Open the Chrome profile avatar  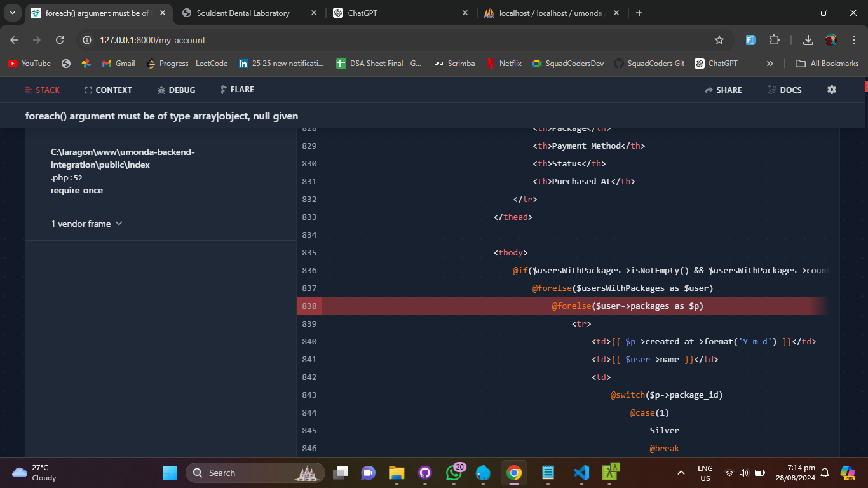point(831,40)
